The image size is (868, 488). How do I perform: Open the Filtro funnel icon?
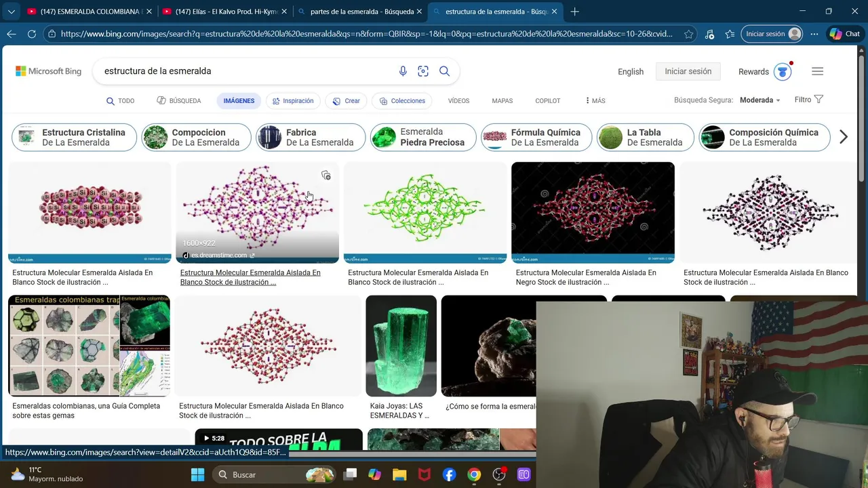[x=818, y=100]
